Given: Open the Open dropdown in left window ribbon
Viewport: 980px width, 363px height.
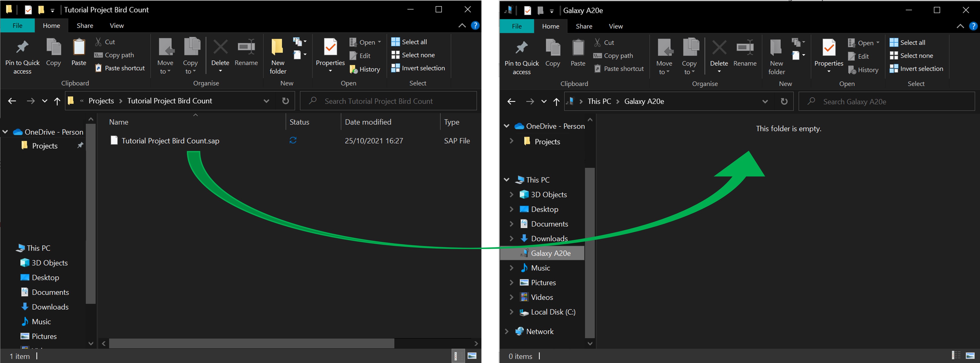Looking at the screenshot, I should tap(379, 42).
